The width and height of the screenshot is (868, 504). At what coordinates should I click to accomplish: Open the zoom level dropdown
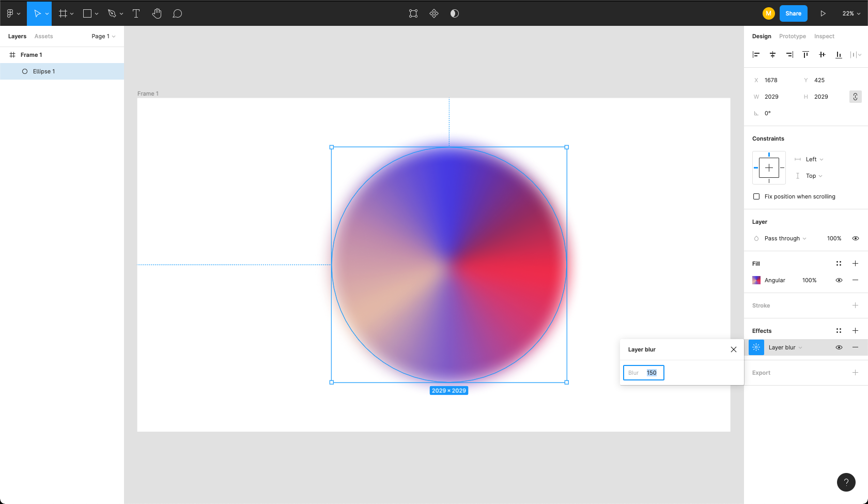851,13
